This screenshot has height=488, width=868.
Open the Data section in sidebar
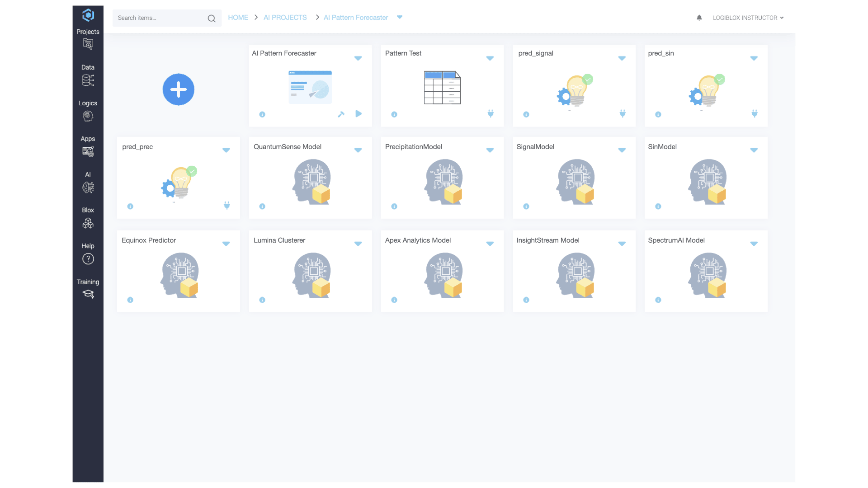click(88, 75)
